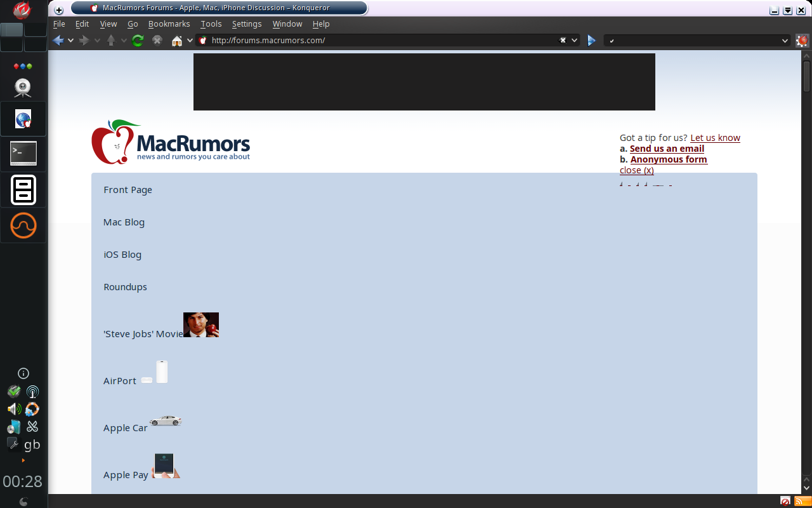Click the 'close (x)' link
Screen dimensions: 812x508
click(637, 170)
